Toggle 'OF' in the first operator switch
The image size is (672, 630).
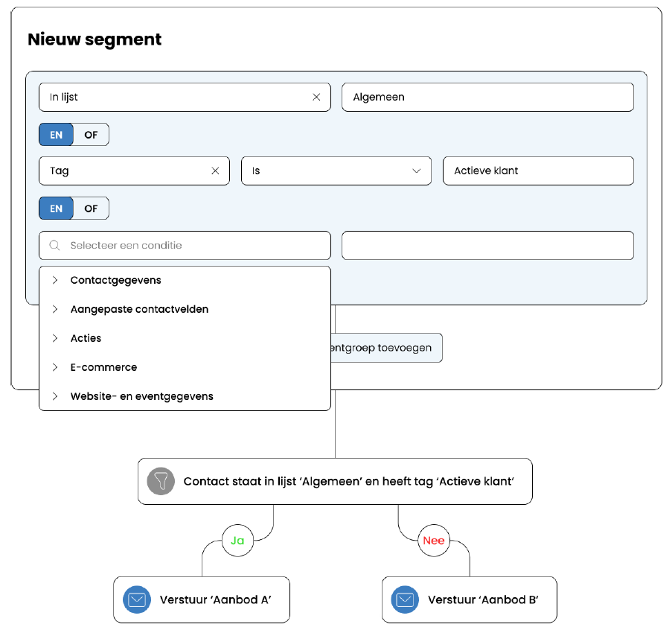click(90, 134)
